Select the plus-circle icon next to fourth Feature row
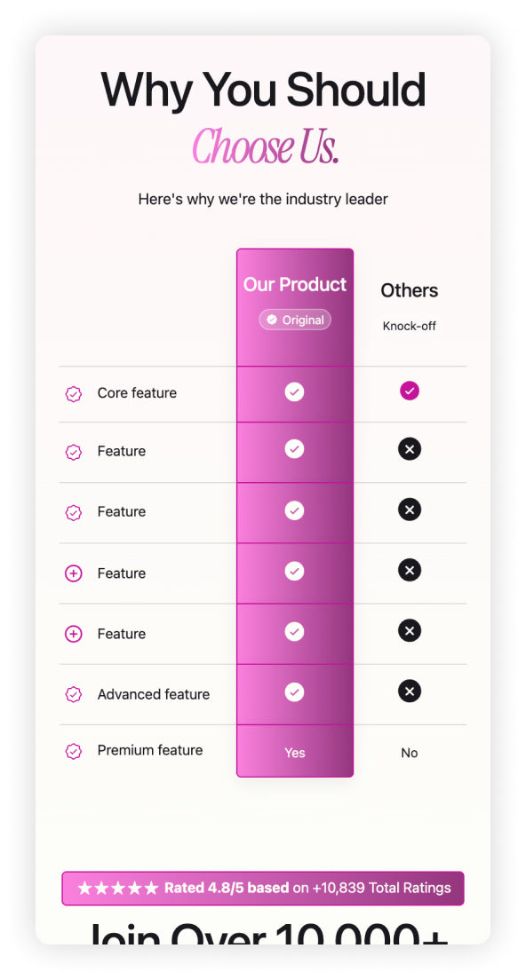This screenshot has width=526, height=980. (x=74, y=573)
